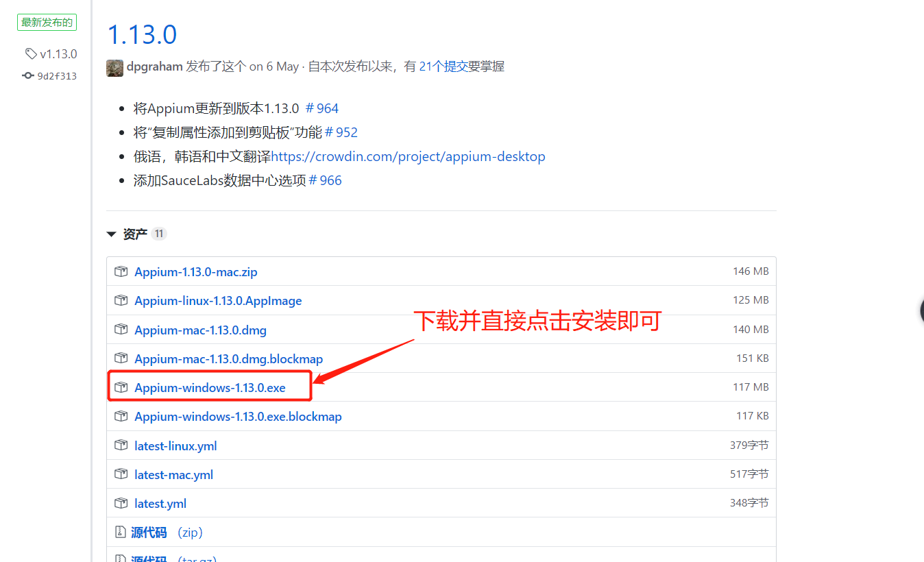
Task: Click the 117 MB size text
Action: coord(751,387)
